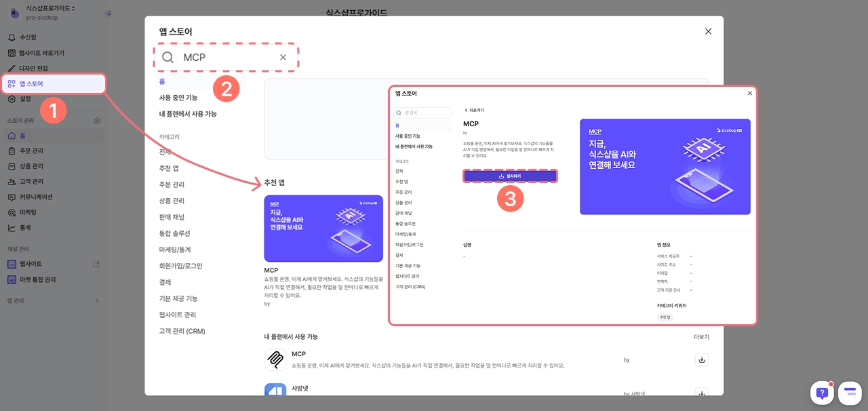Choose 기본 제공 기능 category
Screen dimensions: 868x411
coord(178,298)
